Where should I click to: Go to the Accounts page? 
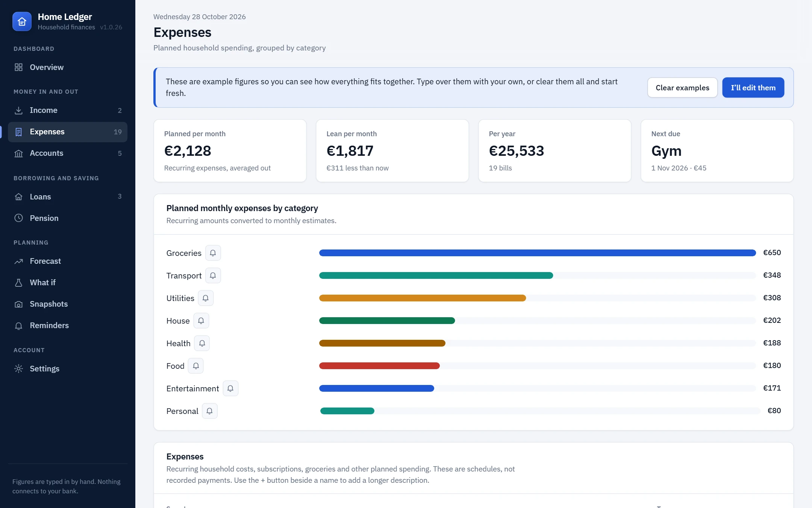tap(68, 153)
